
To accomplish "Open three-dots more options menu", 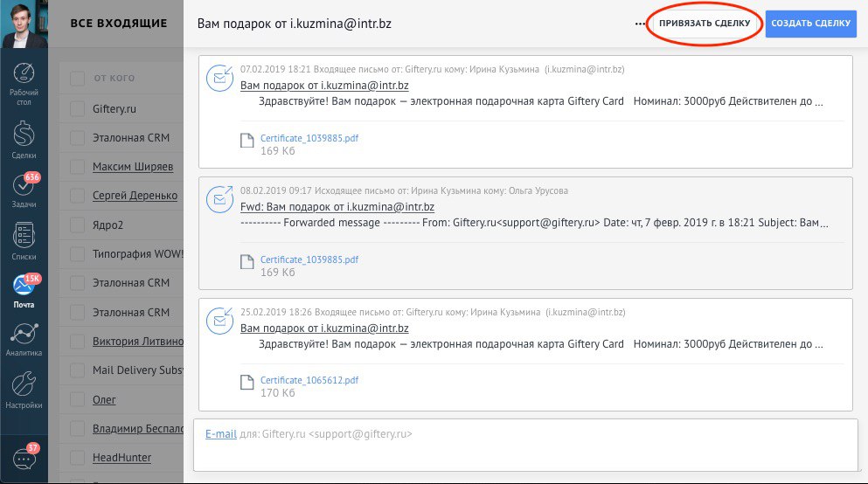I will click(640, 24).
